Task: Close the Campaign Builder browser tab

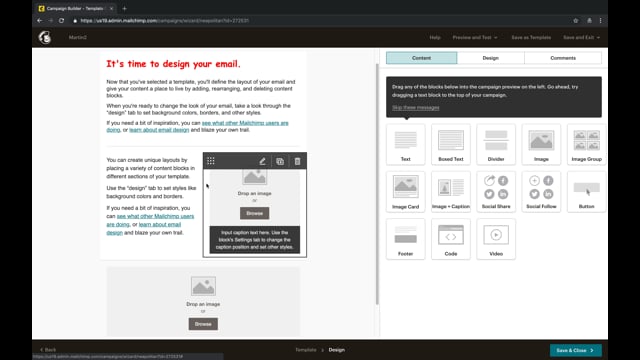Action: [x=111, y=8]
